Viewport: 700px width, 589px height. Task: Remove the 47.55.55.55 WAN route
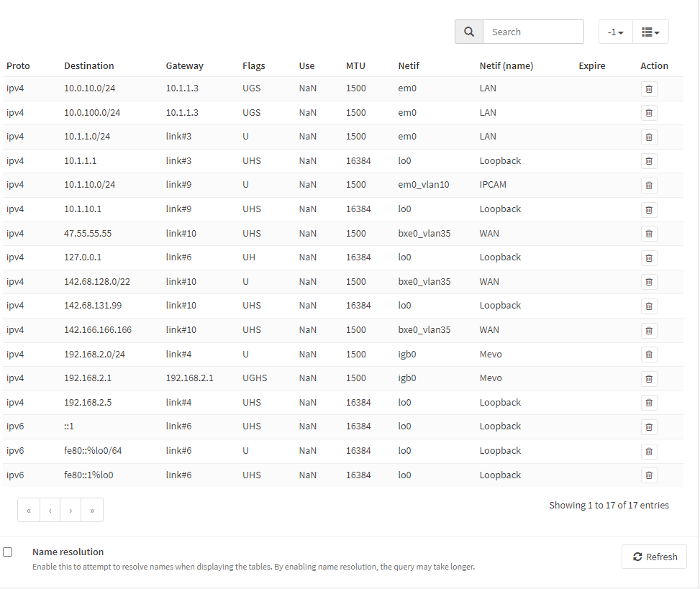click(x=648, y=233)
